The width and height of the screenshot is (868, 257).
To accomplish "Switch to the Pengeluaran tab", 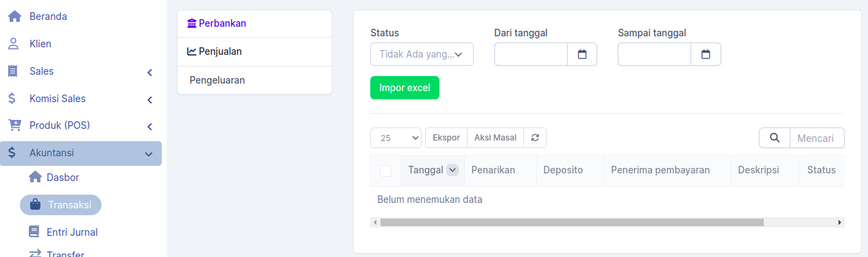I will tap(254, 80).
